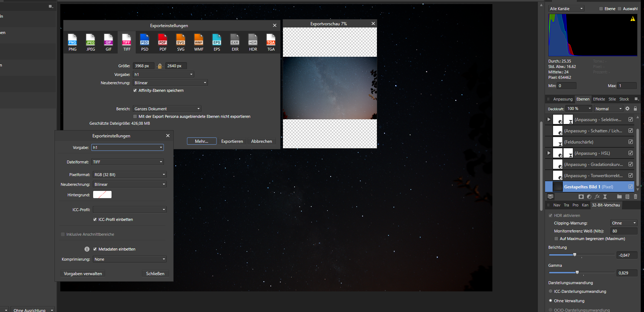Switch to the Effekte tab
The image size is (644, 312).
(x=599, y=99)
